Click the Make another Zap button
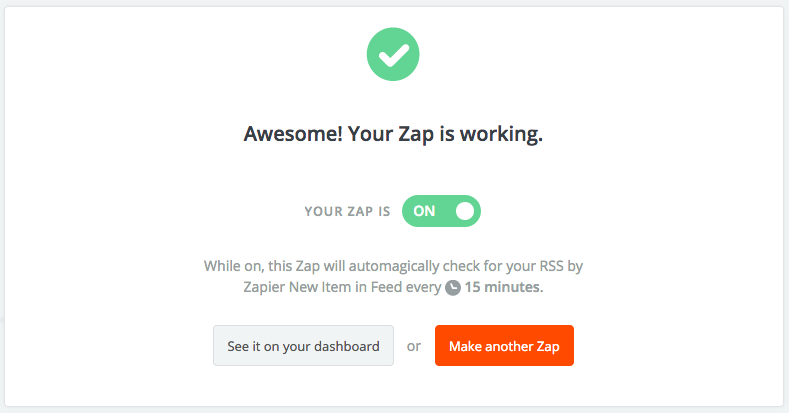Viewport: 789px width, 413px height. (x=504, y=346)
